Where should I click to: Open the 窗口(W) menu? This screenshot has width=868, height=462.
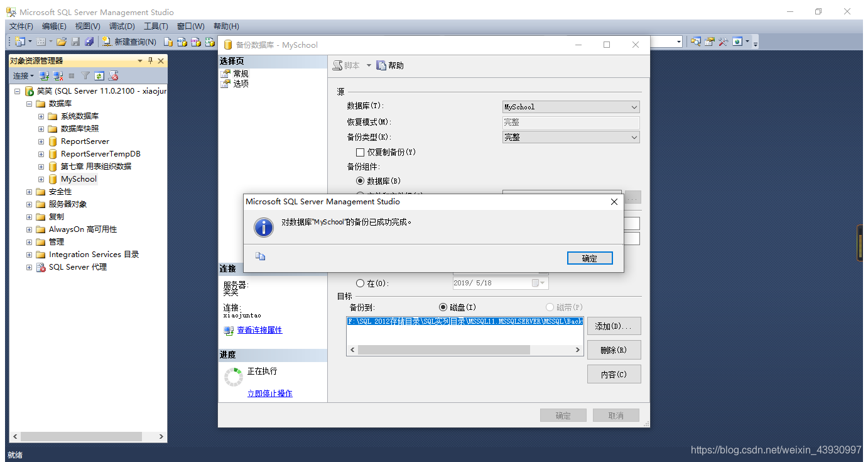pyautogui.click(x=190, y=26)
